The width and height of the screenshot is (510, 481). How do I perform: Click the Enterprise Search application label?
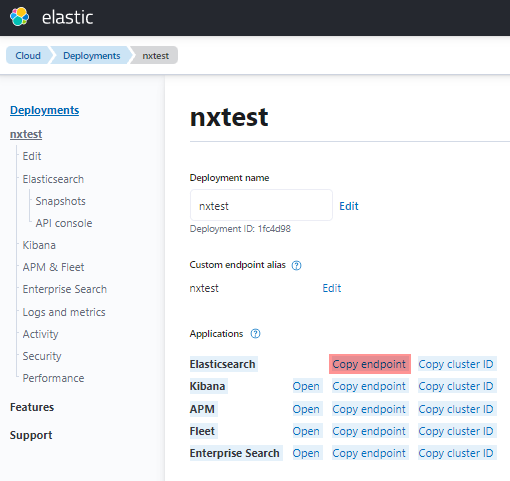(236, 453)
